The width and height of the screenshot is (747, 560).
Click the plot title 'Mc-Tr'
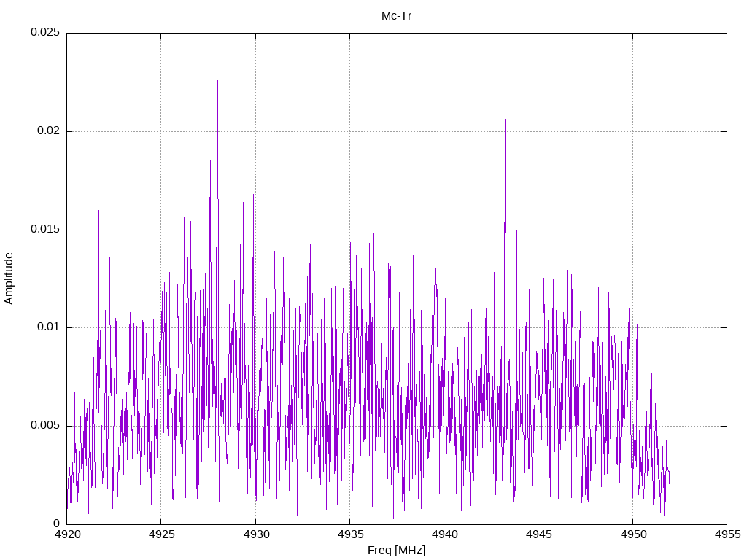click(x=396, y=16)
